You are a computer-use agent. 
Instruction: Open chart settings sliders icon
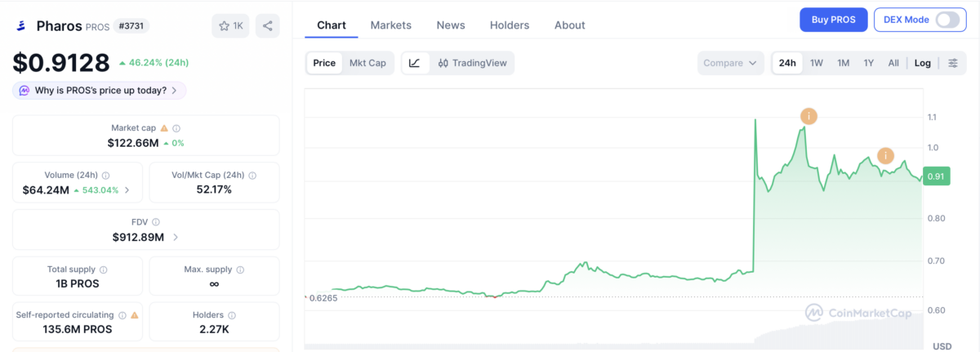click(x=953, y=63)
